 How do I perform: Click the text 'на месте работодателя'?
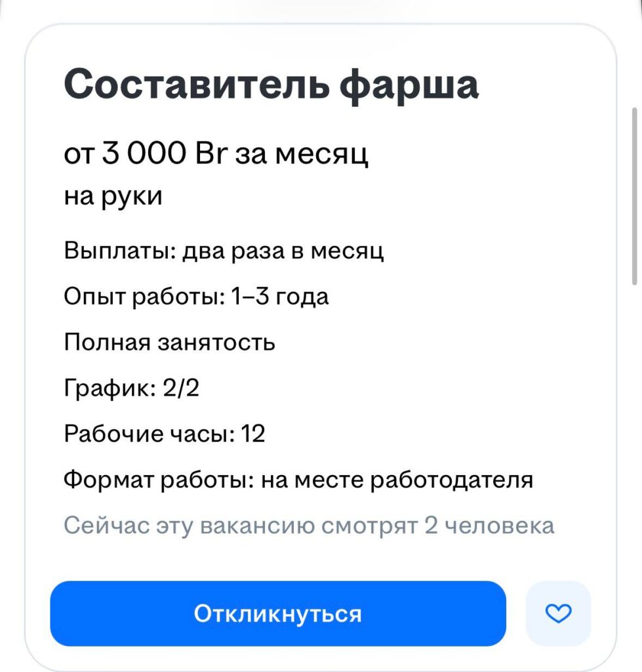coord(397,480)
